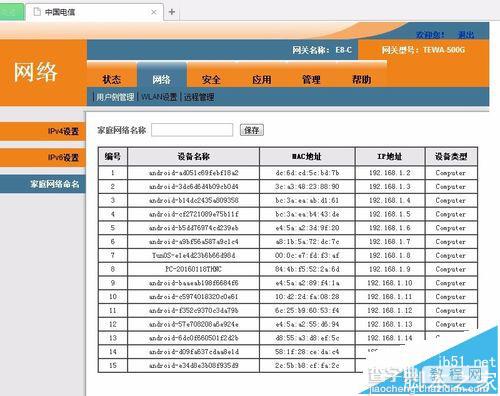Open the 应用 navigation tab

tap(262, 79)
